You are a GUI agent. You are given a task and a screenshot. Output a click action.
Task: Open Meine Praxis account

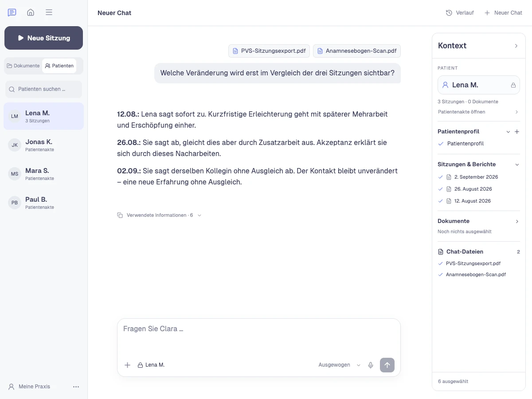coord(29,387)
